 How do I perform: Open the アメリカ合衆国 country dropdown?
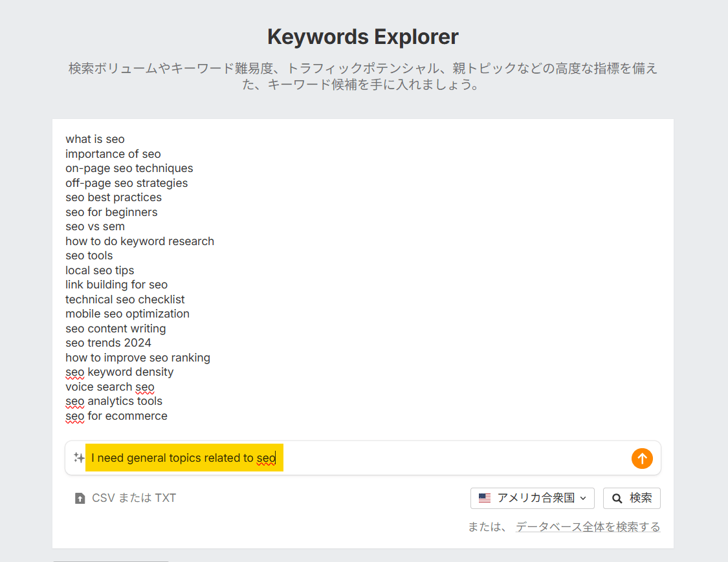click(x=532, y=498)
